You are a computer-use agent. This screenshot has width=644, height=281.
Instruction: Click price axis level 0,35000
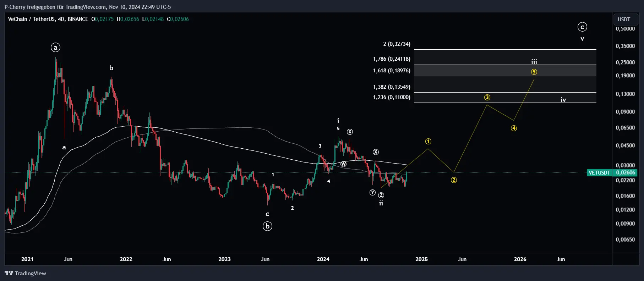625,46
